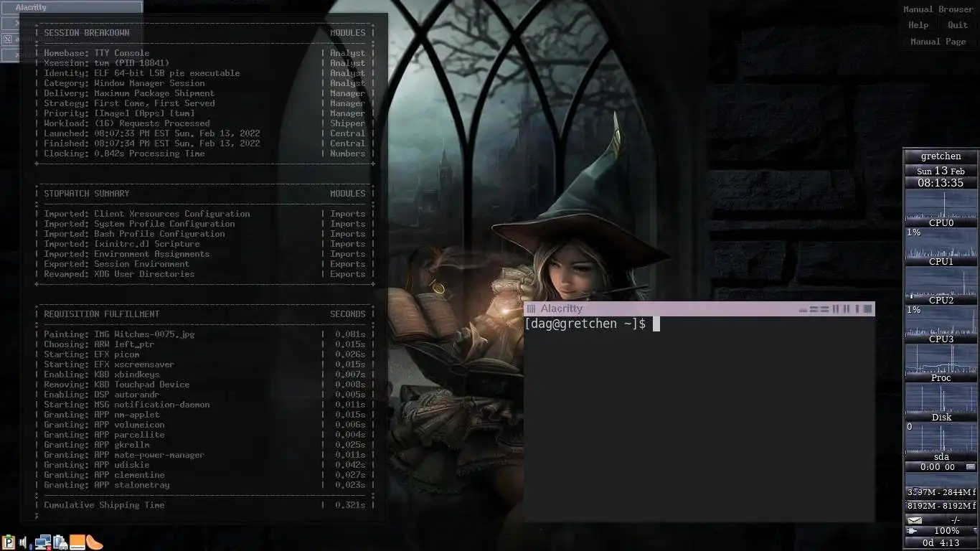Click the terminal prompt in the Alacritty window
The height and width of the screenshot is (551, 980).
tap(585, 324)
